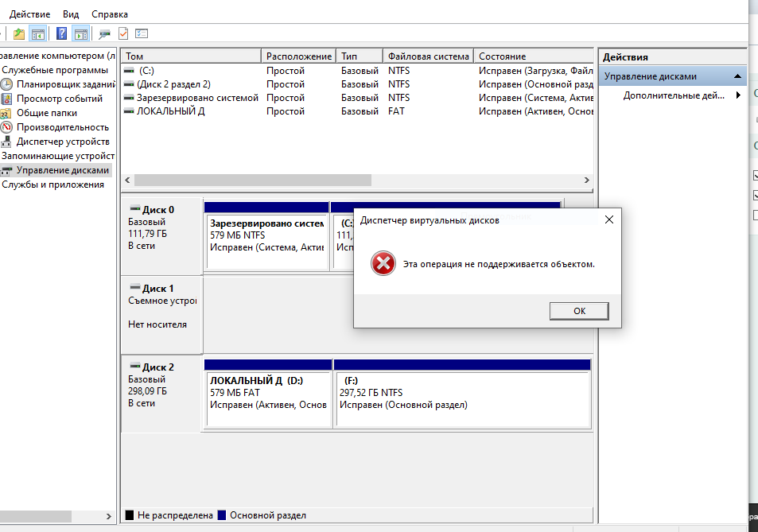Viewport: 758px width, 532px height.
Task: Click the drive icon of Зарезервировано системой row
Action: pyautogui.click(x=129, y=98)
